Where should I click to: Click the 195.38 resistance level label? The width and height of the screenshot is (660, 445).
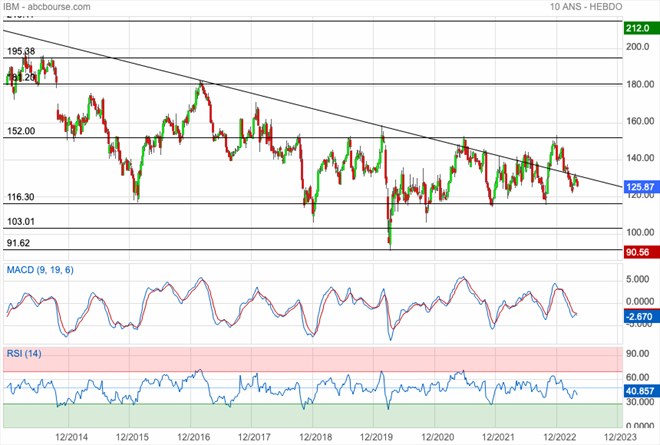click(21, 51)
